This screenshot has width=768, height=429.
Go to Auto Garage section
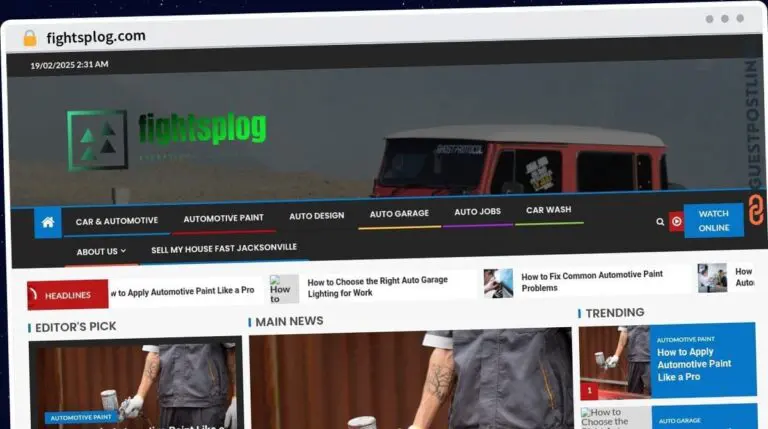coord(399,214)
